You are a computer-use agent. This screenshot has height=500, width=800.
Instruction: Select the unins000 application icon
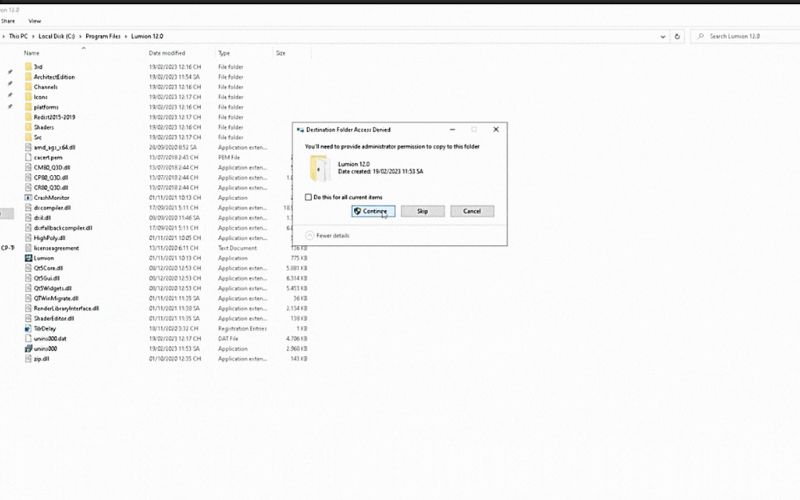(x=29, y=348)
